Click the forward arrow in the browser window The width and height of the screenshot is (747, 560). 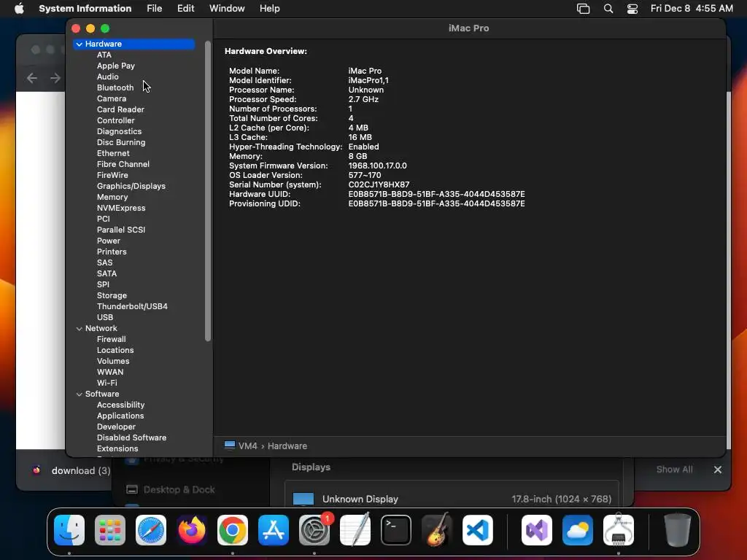(55, 77)
